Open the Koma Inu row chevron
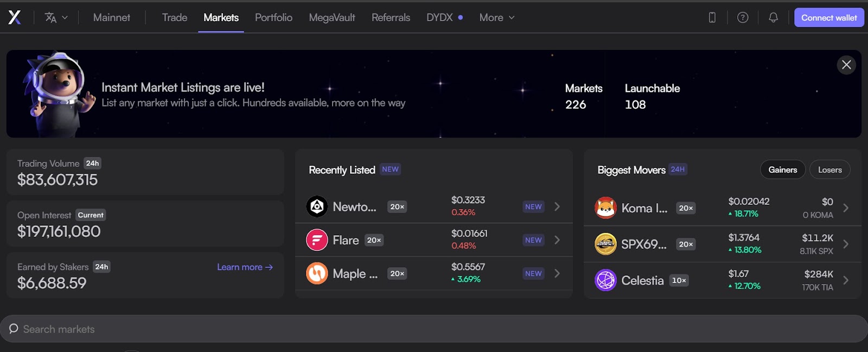This screenshot has height=352, width=868. (846, 208)
